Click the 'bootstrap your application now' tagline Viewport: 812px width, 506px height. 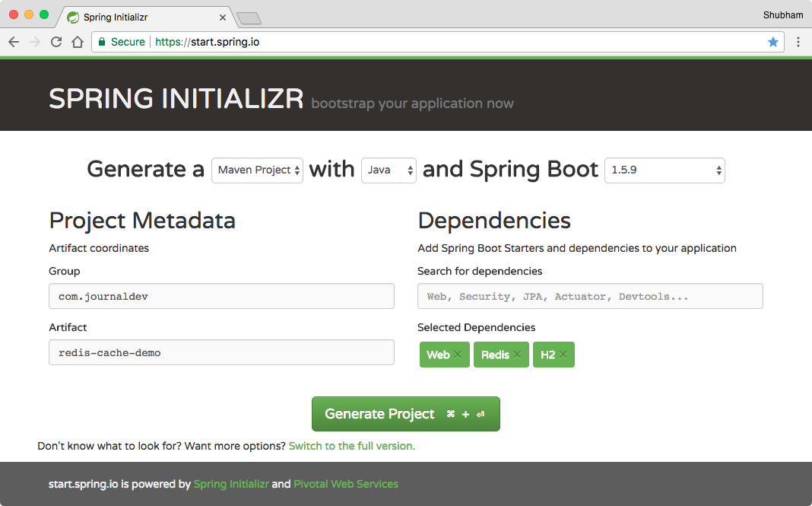tap(412, 103)
